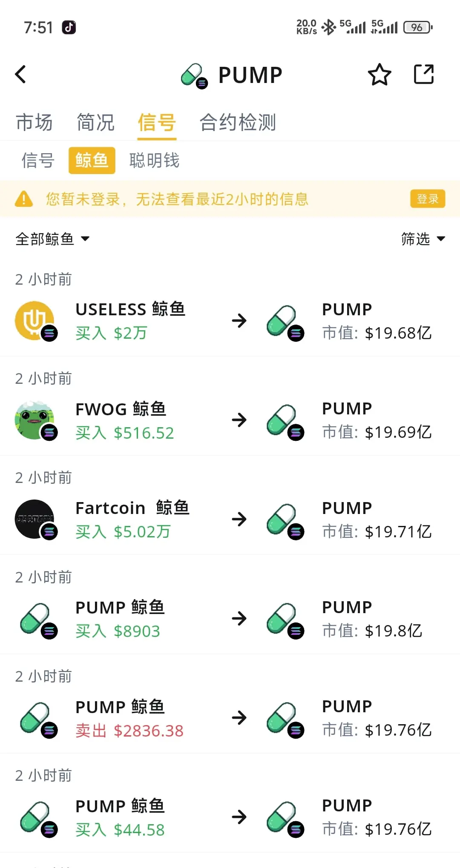Open the 筛选 filter dropdown
This screenshot has width=460, height=868.
click(423, 239)
